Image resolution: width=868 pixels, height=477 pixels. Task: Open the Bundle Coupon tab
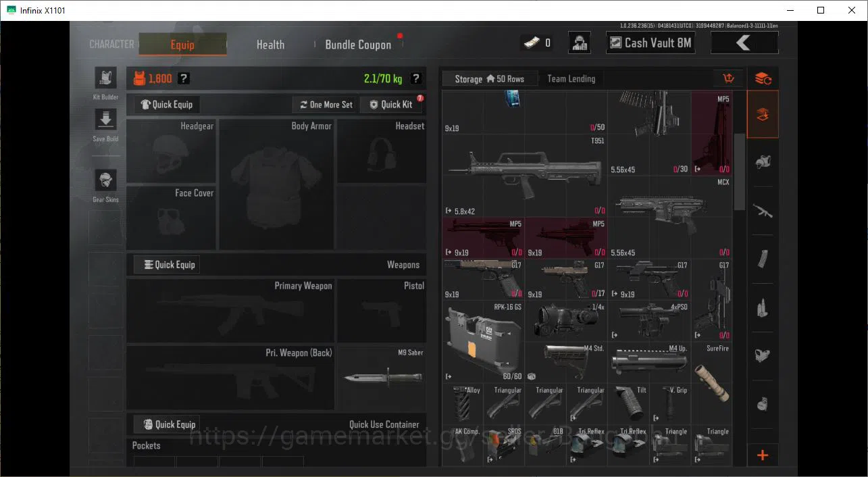[x=358, y=45]
